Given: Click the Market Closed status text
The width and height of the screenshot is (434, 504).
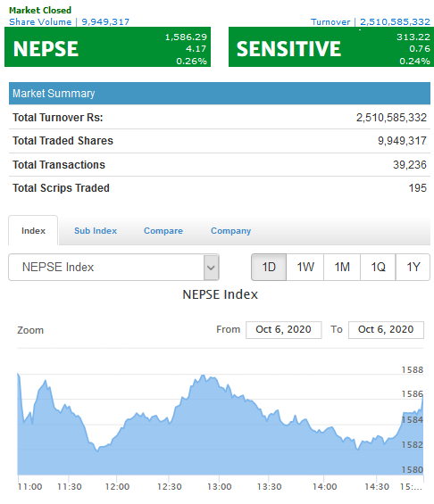Looking at the screenshot, I should [40, 11].
